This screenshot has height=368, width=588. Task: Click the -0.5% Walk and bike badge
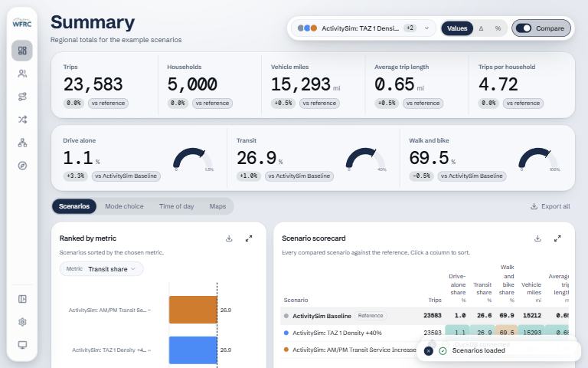(421, 176)
